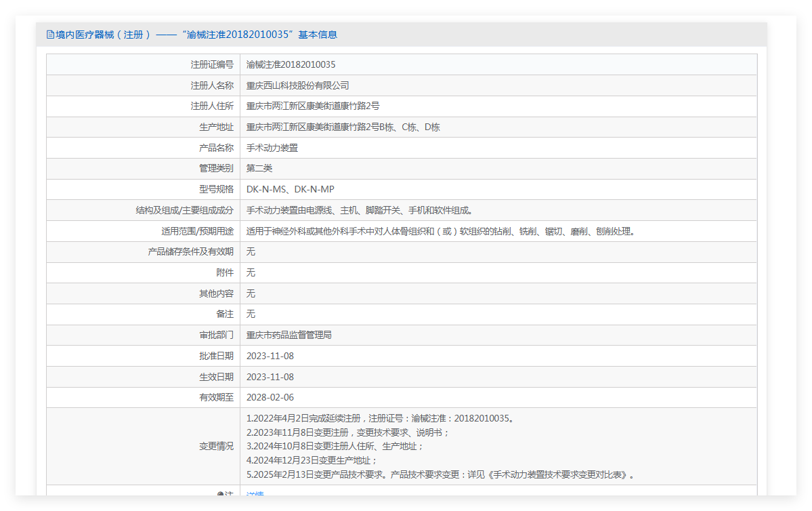
Task: Click the 变更情况 label
Action: coord(217,446)
